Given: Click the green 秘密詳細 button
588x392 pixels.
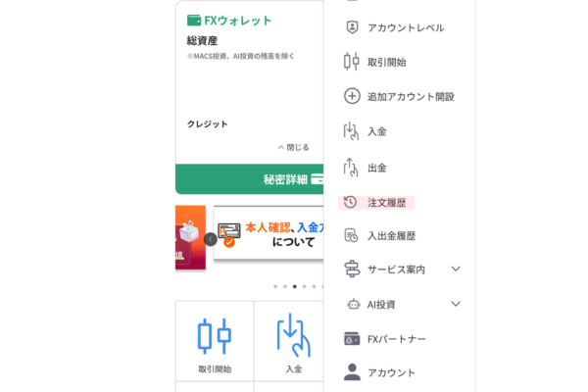Looking at the screenshot, I should 249,179.
